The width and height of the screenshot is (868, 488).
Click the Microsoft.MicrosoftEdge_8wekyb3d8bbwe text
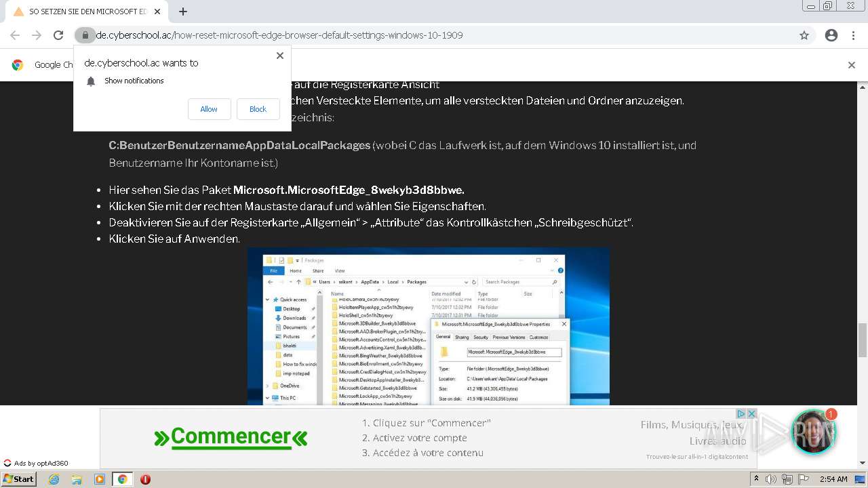coord(349,190)
